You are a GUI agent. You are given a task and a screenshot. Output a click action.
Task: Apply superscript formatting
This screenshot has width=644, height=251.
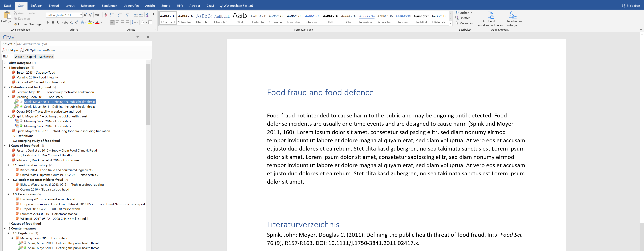[76, 22]
